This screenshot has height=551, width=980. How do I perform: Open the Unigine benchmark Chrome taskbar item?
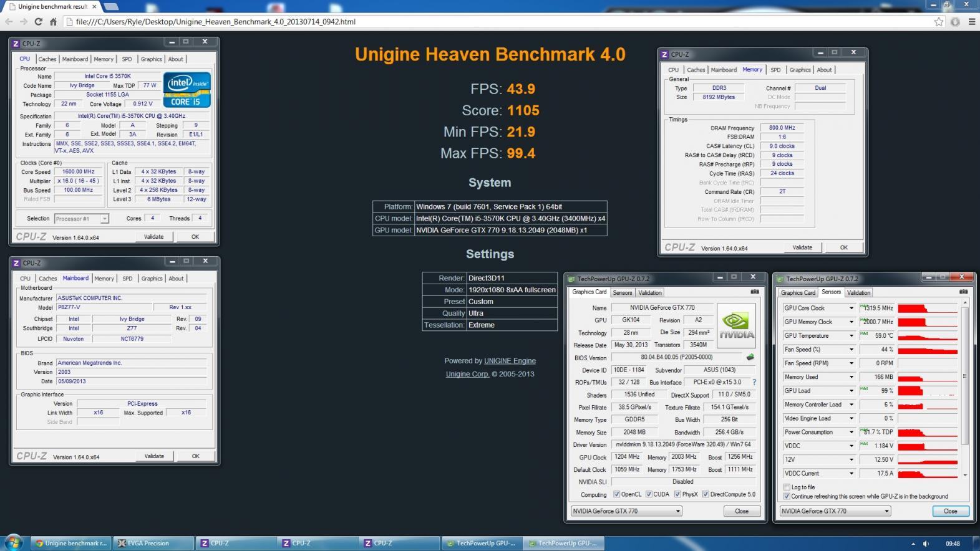pyautogui.click(x=71, y=543)
